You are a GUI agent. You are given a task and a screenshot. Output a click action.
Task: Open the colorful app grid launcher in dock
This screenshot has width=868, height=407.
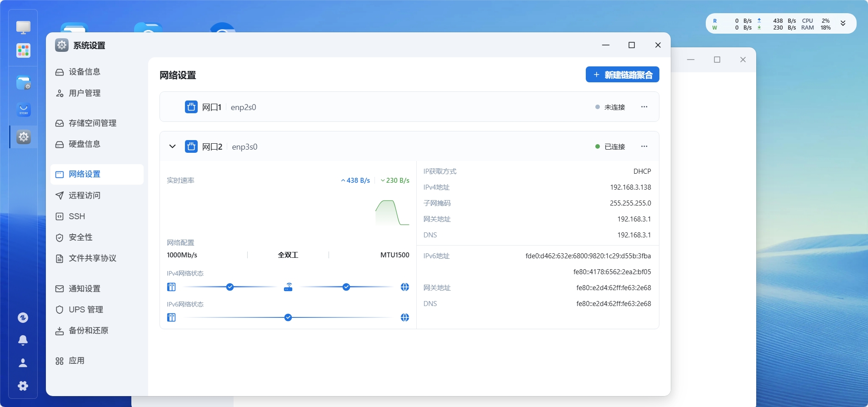[23, 50]
